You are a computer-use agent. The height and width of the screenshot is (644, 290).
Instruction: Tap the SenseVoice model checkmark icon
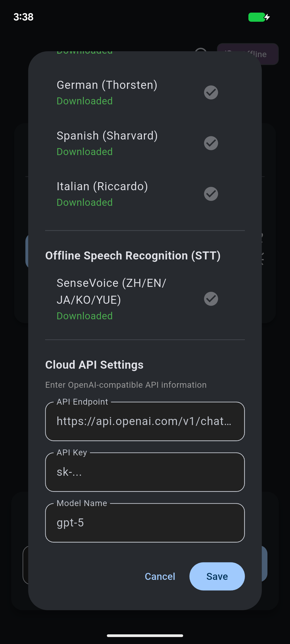point(211,299)
